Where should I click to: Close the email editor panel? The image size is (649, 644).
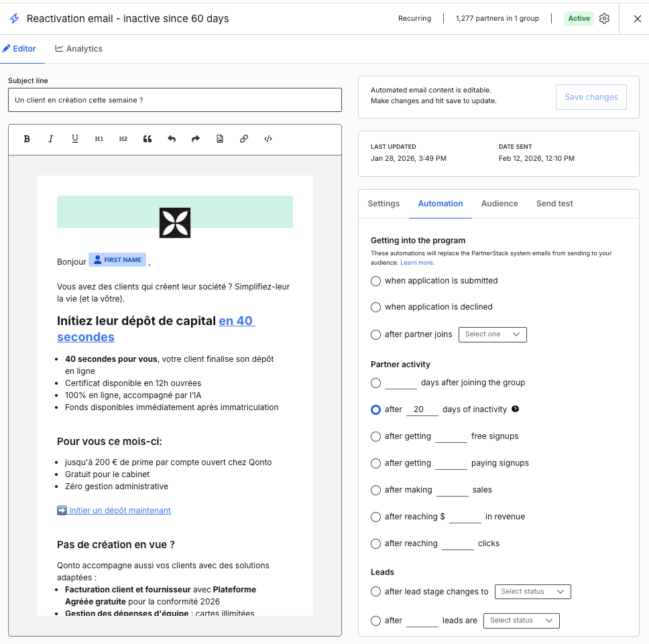(638, 19)
